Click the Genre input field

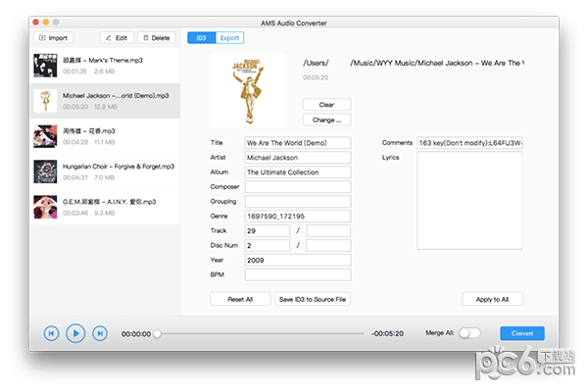[298, 216]
